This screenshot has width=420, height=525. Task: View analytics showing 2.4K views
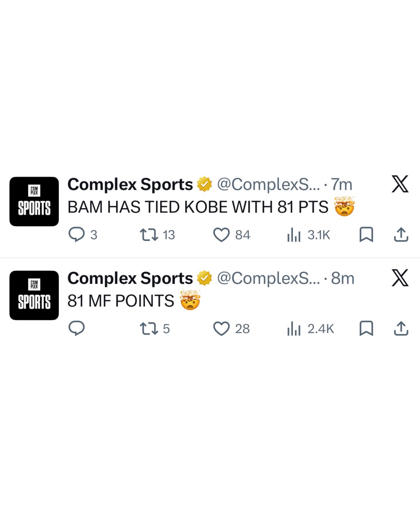point(294,329)
